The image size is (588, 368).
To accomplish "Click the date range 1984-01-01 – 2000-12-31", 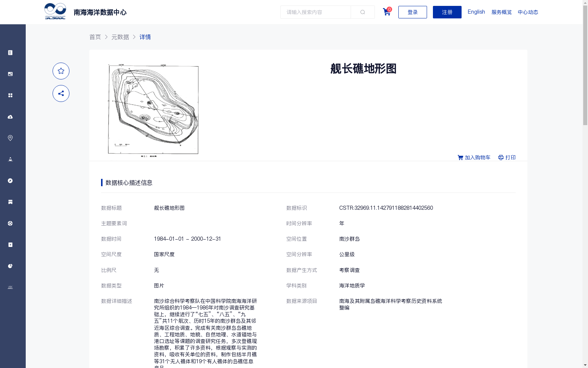I will coord(187,239).
